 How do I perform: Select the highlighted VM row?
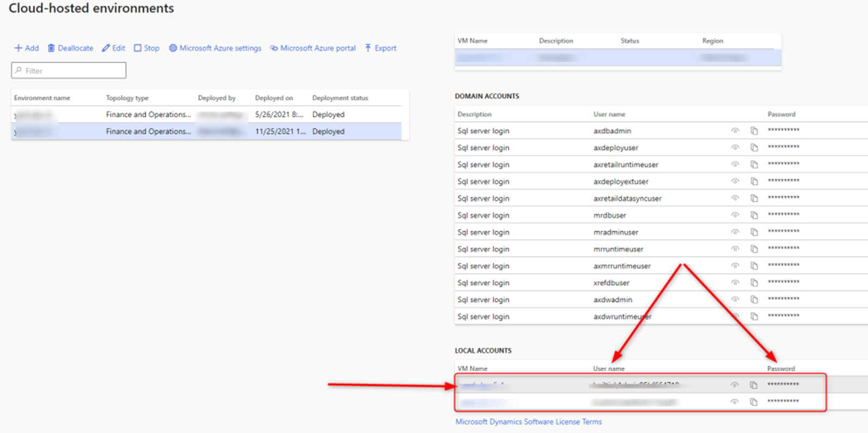pos(618,57)
